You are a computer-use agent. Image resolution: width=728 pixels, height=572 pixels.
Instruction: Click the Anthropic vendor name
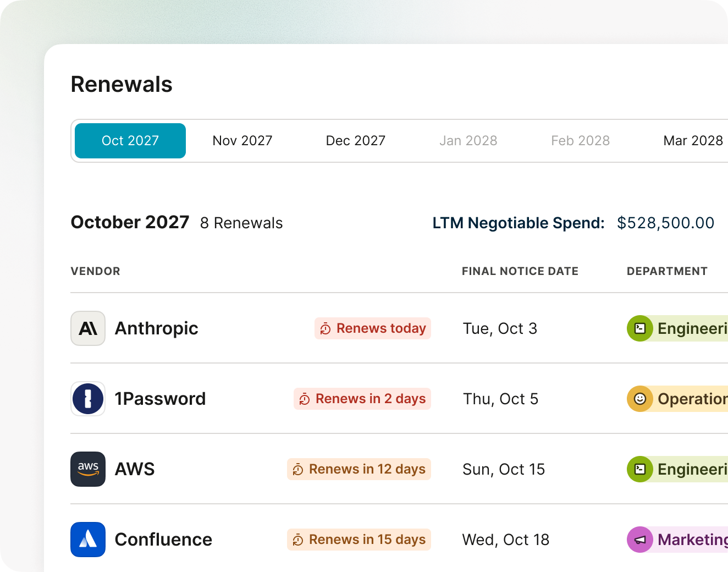(x=156, y=328)
